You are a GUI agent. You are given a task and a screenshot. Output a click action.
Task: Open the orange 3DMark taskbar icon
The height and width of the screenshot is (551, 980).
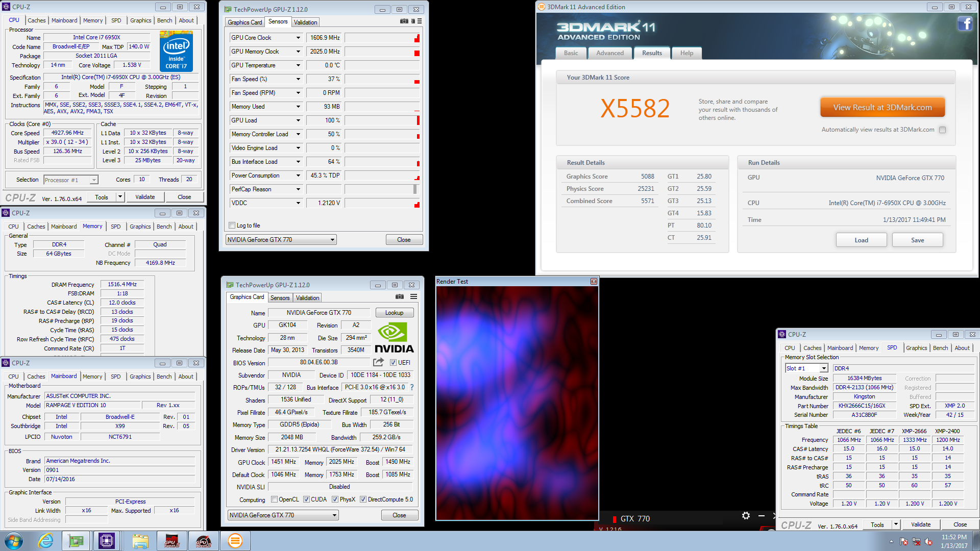(235, 541)
